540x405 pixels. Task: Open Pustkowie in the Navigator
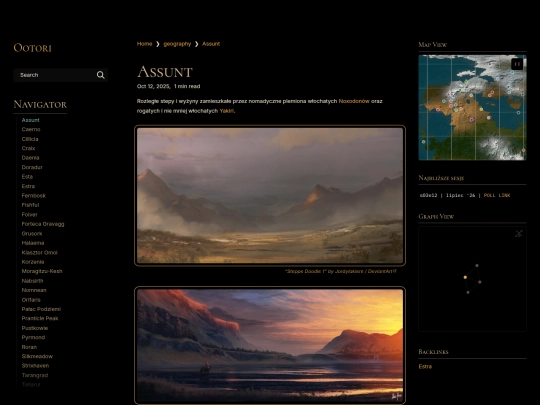(35, 328)
